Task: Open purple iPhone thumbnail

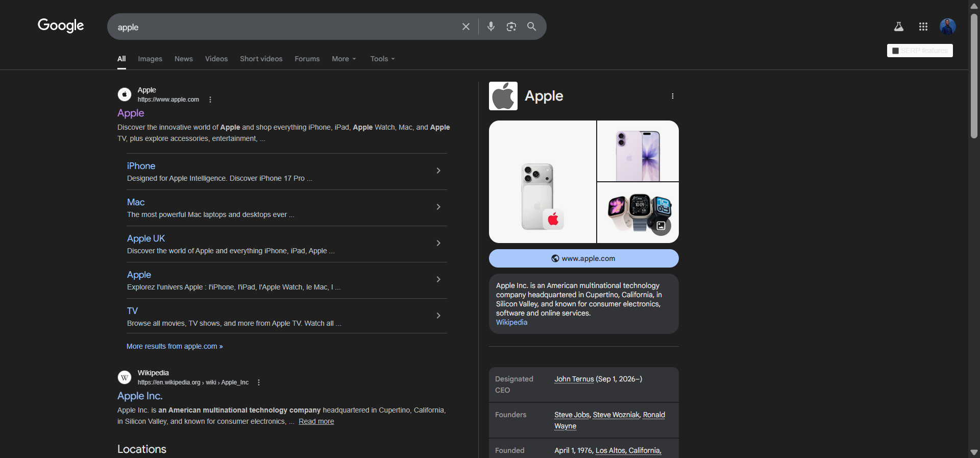Action: pos(638,151)
